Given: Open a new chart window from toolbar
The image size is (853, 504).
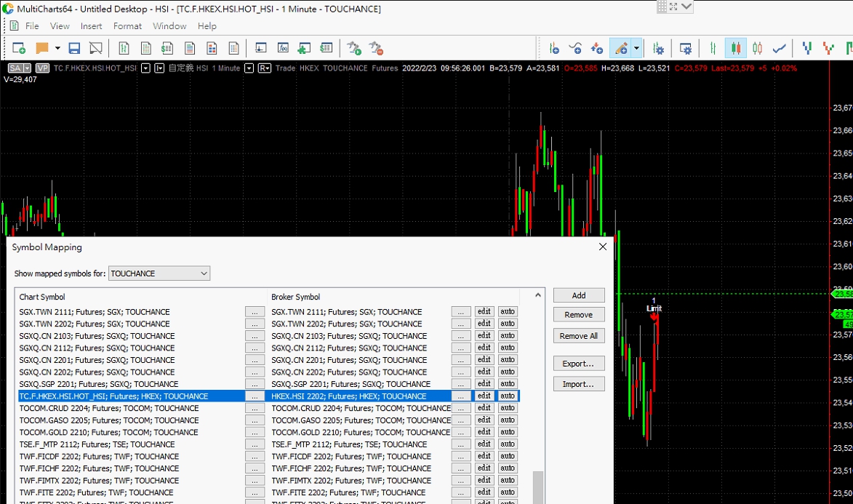Looking at the screenshot, I should click(x=18, y=49).
